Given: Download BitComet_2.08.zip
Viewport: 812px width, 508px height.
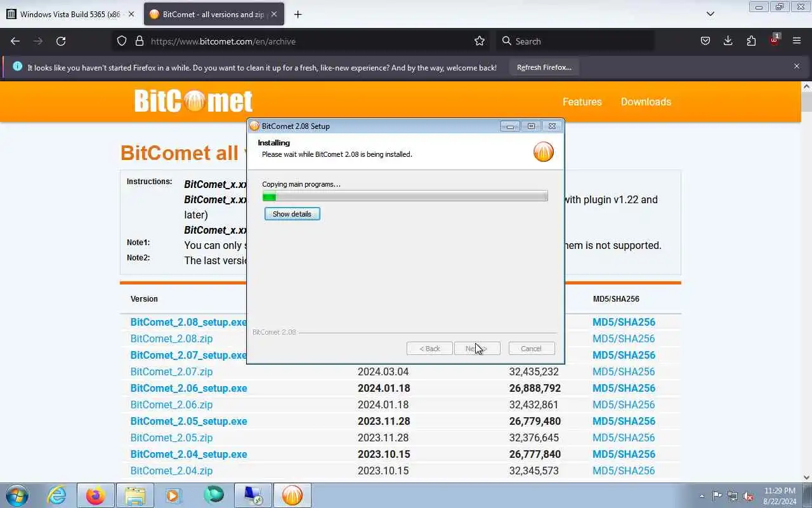Looking at the screenshot, I should click(171, 338).
